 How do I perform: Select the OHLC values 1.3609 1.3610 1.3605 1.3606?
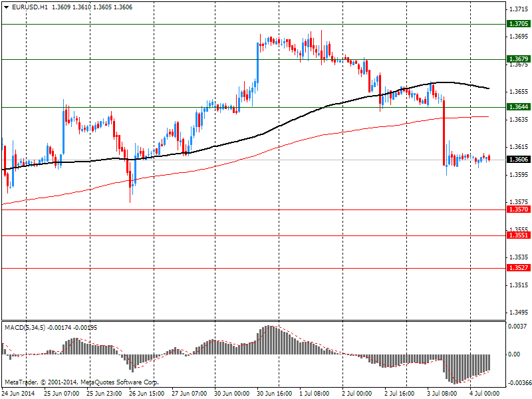coord(92,7)
